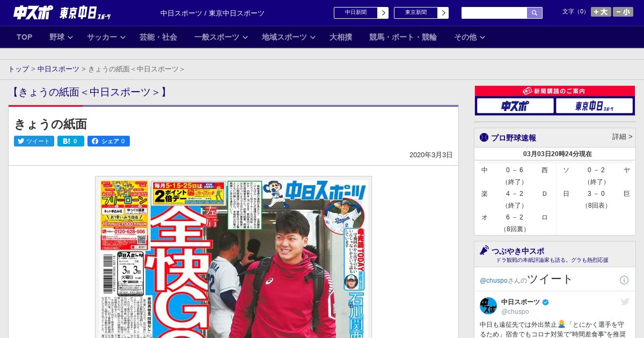The height and width of the screenshot is (338, 644).
Task: Click the 【きょうの紙面＜中日スポーツ＞】 section title
Action: (89, 92)
